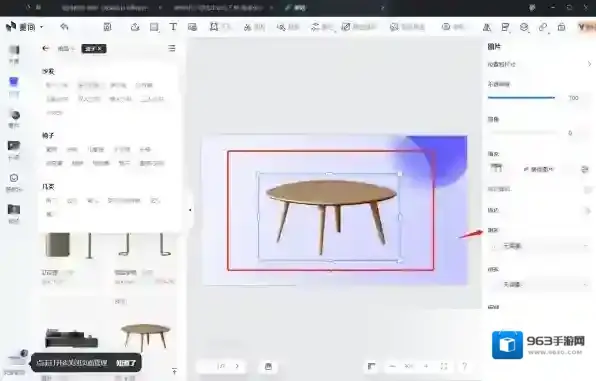Click the undo arrow in top toolbar
The width and height of the screenshot is (596, 381).
[x=64, y=27]
